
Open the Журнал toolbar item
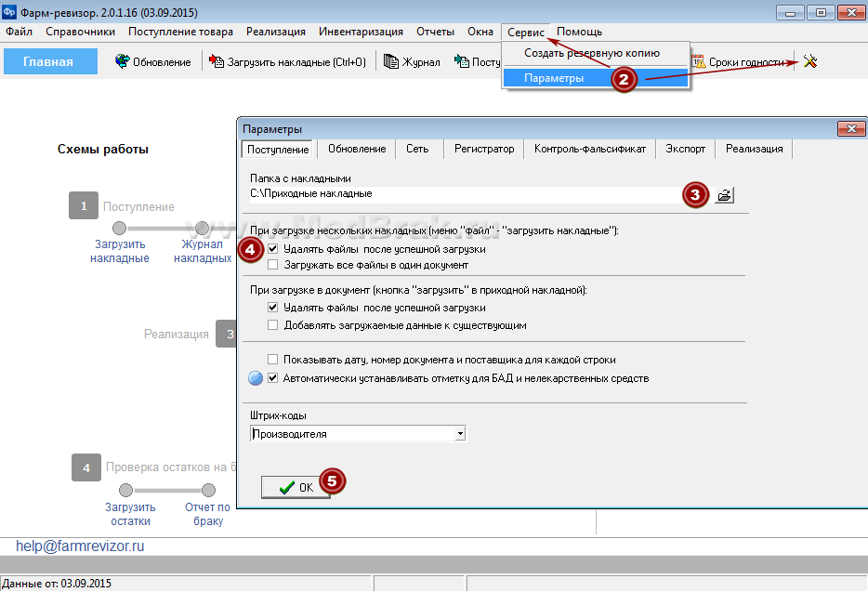point(412,62)
